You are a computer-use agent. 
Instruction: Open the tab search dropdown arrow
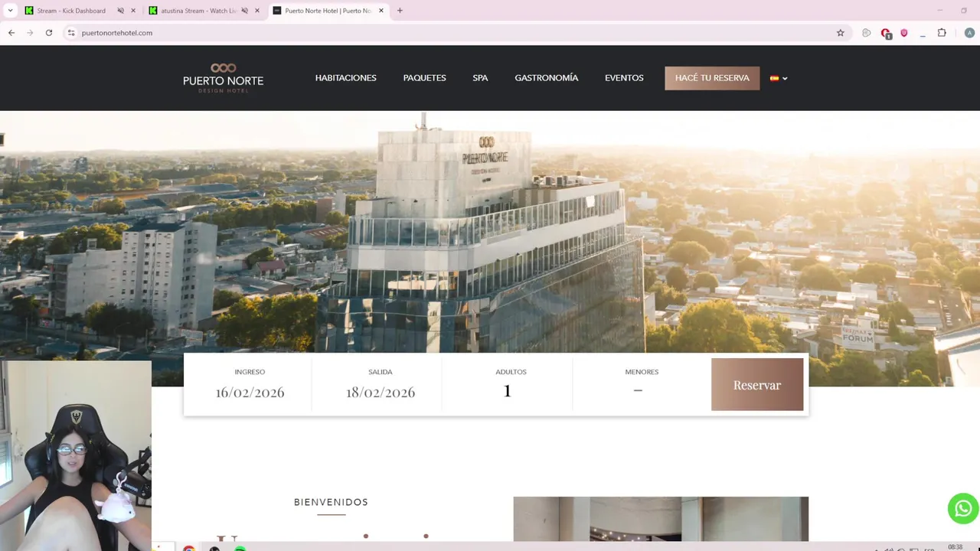coord(10,11)
